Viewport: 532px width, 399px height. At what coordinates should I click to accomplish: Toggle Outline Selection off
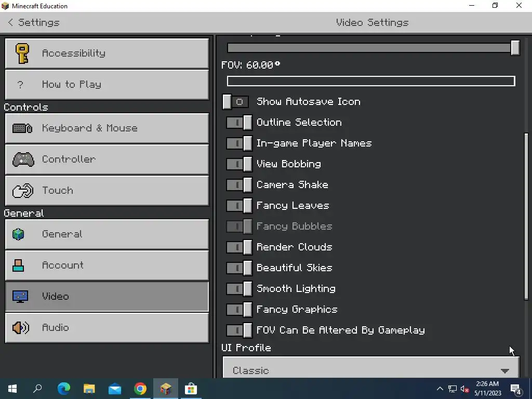point(239,123)
